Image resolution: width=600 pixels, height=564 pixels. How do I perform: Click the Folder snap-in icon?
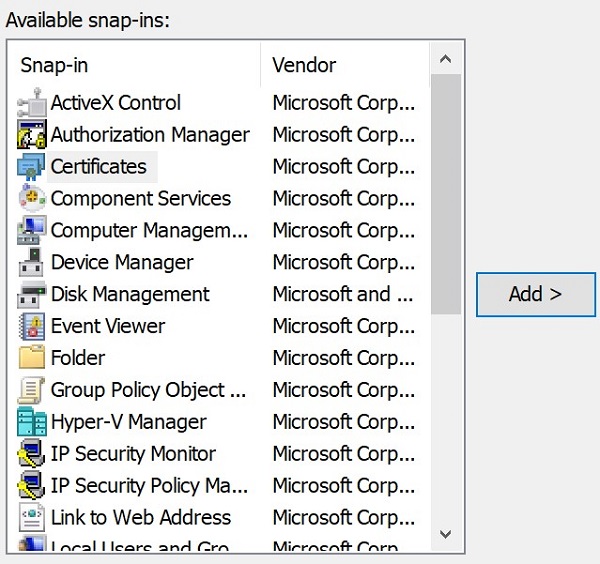coord(32,358)
